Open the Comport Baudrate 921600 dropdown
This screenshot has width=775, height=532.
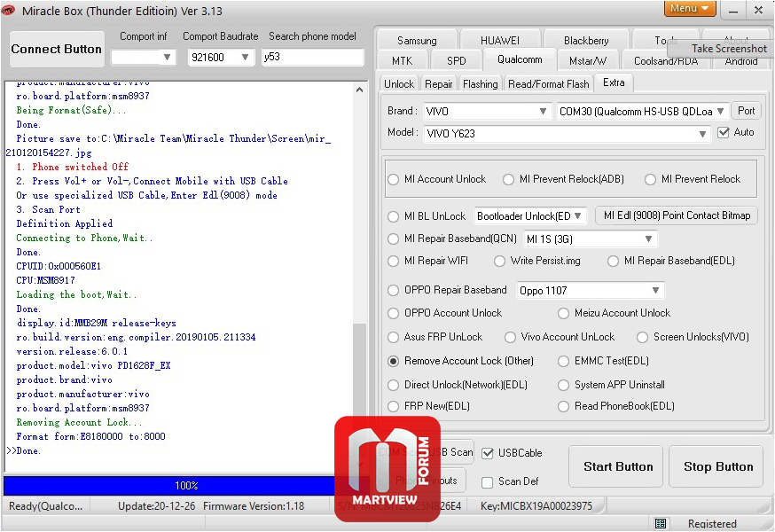click(x=221, y=58)
